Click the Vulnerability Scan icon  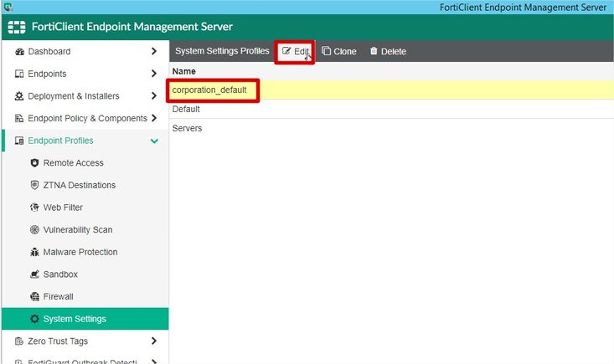click(34, 230)
